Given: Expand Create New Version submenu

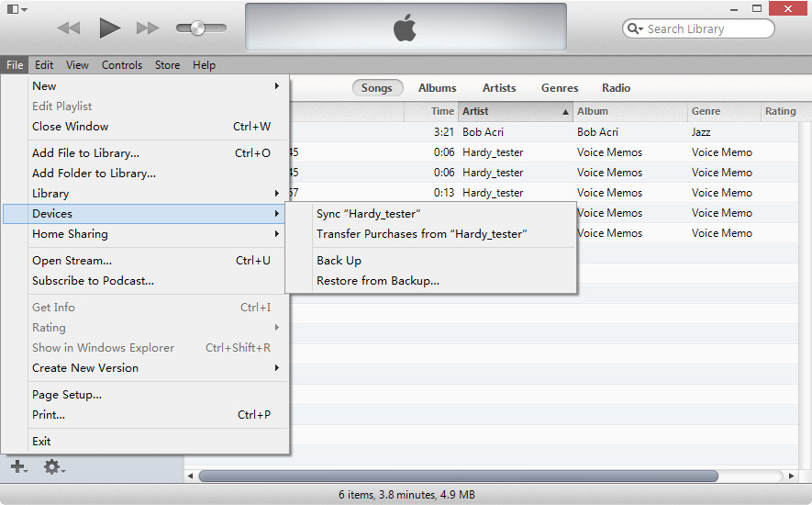Looking at the screenshot, I should [x=145, y=367].
